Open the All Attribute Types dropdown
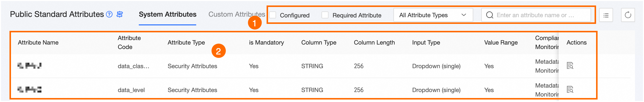Screen dimensions: 644x102 coord(433,15)
